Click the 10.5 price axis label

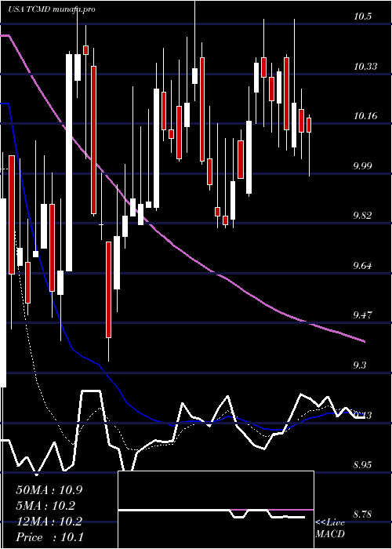tap(362, 16)
